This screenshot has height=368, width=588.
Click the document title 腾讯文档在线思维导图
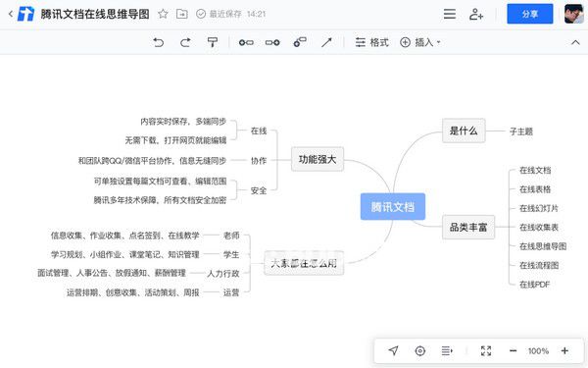[95, 15]
